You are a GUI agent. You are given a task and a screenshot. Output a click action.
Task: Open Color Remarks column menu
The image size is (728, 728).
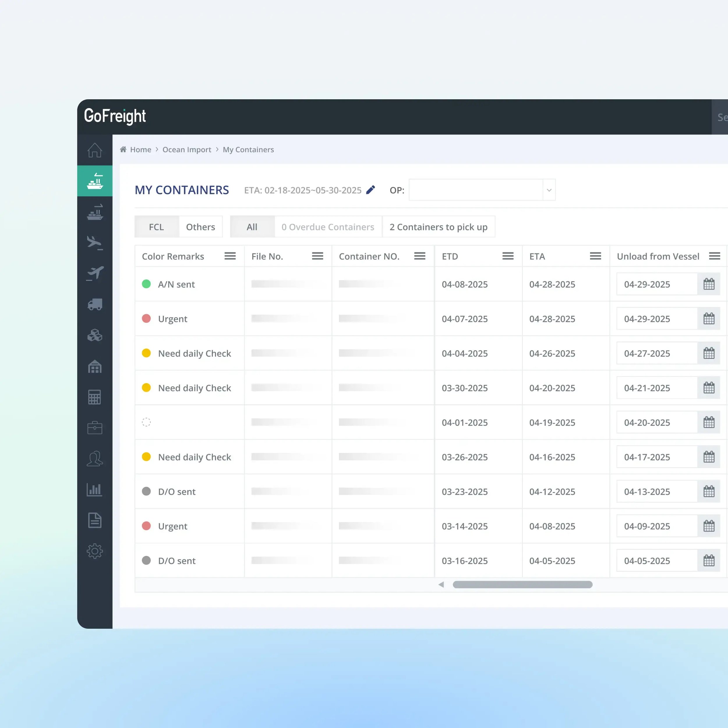point(230,256)
